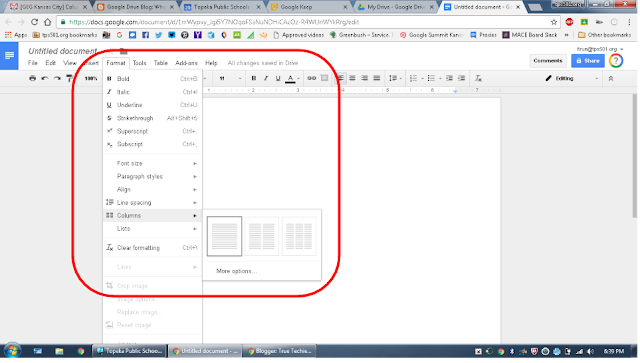The width and height of the screenshot is (640, 363).
Task: Toggle the Italic toolbar button
Action: coord(266,78)
